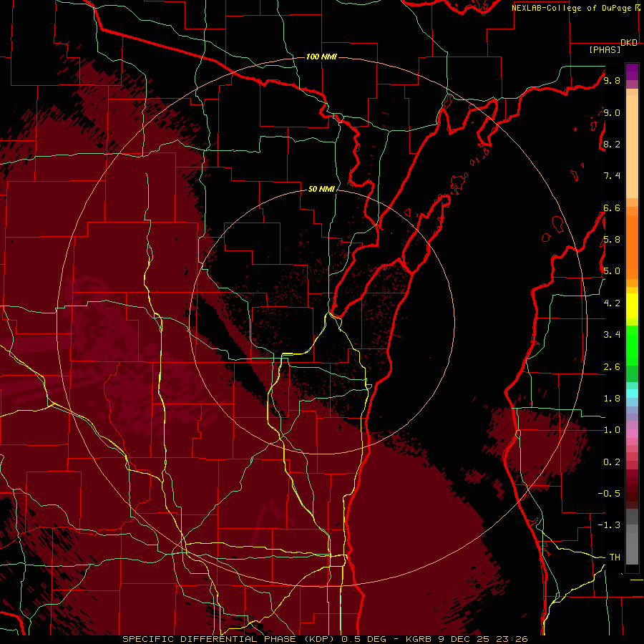
Task: Click the 2.6 scale value
Action: point(612,367)
